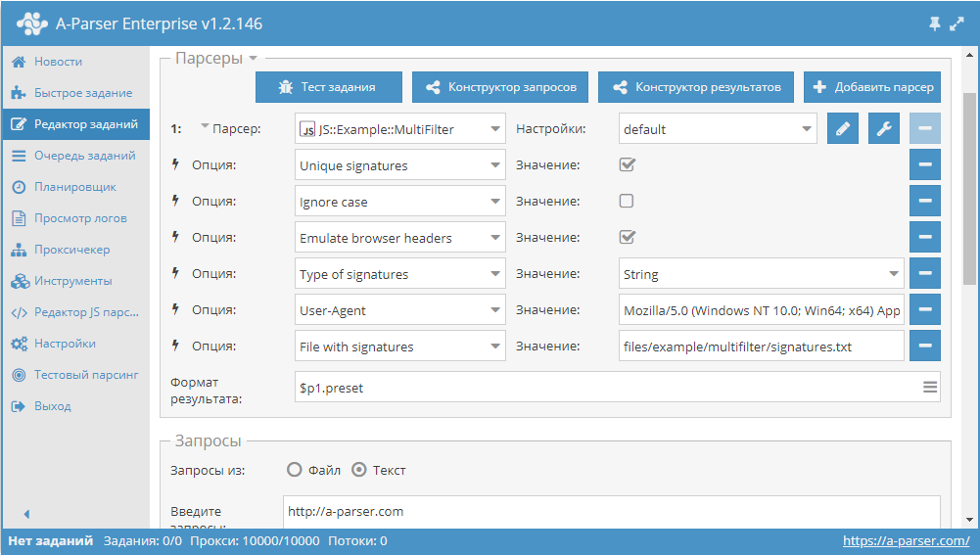Click the A-Parser logo icon
The image size is (980, 555).
tap(32, 23)
